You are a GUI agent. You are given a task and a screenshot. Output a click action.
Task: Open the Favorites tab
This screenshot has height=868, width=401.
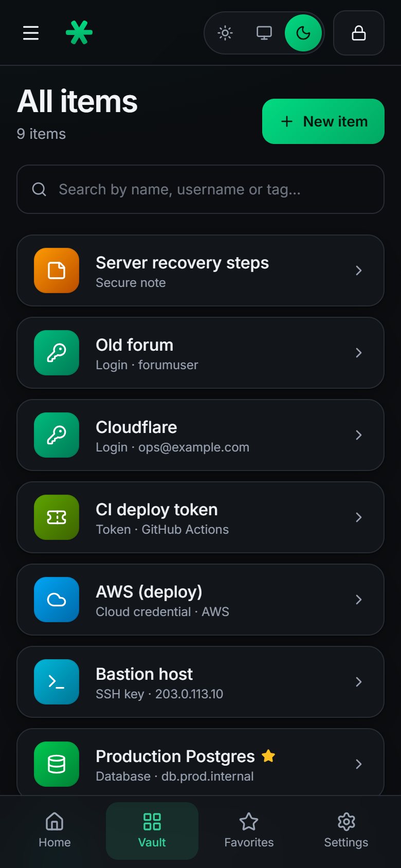249,830
